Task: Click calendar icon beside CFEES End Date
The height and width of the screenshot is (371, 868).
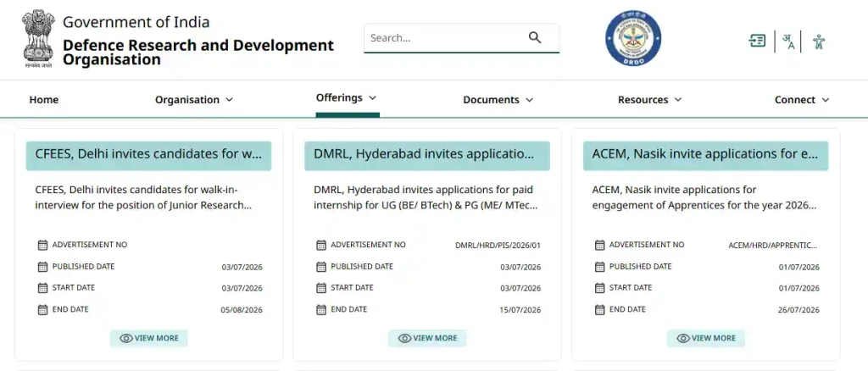Action: coord(42,310)
